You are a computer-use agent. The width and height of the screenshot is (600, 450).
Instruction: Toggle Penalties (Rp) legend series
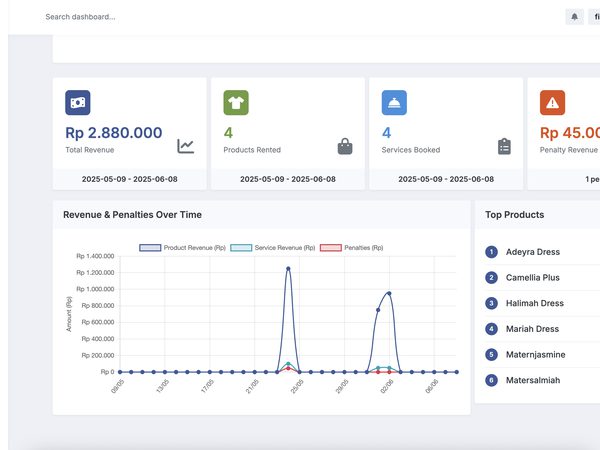click(x=352, y=248)
